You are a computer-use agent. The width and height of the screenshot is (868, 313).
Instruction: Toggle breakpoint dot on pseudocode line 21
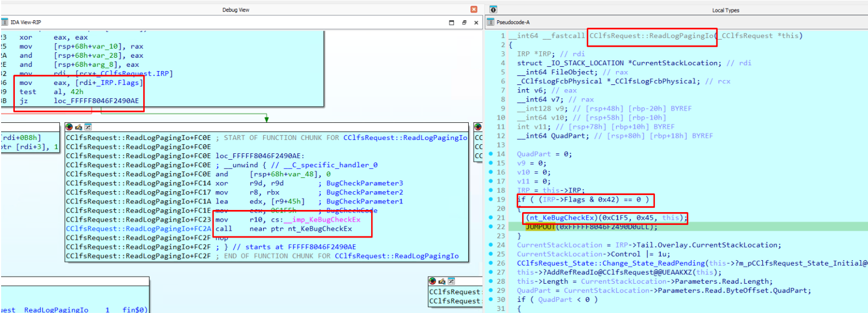tap(491, 218)
